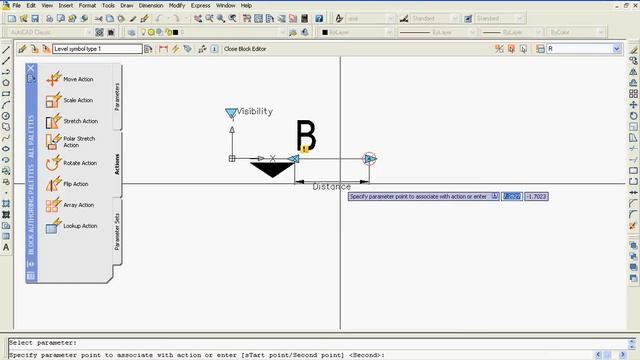Click the Cut scissors icon

tap(98, 18)
